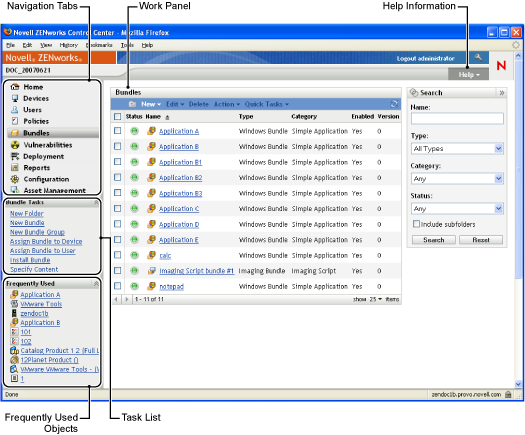The width and height of the screenshot is (525, 435).
Task: Collapse the Frequently Used panel
Action: pos(96,284)
